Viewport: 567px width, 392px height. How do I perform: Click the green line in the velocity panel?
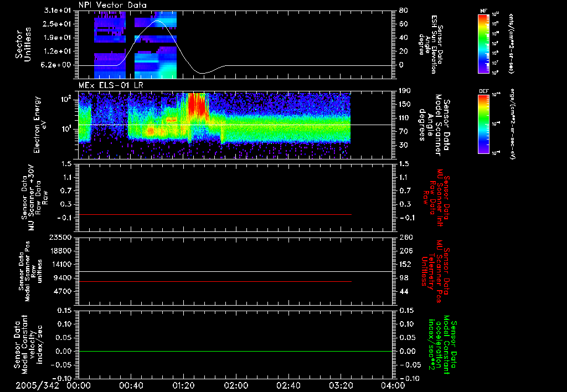[x=235, y=351]
